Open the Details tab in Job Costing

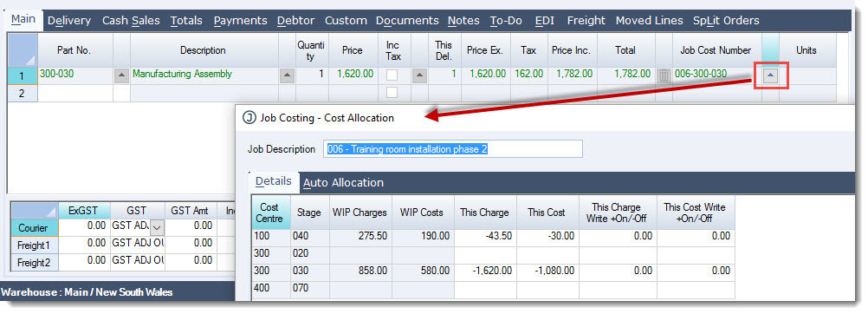pyautogui.click(x=274, y=181)
